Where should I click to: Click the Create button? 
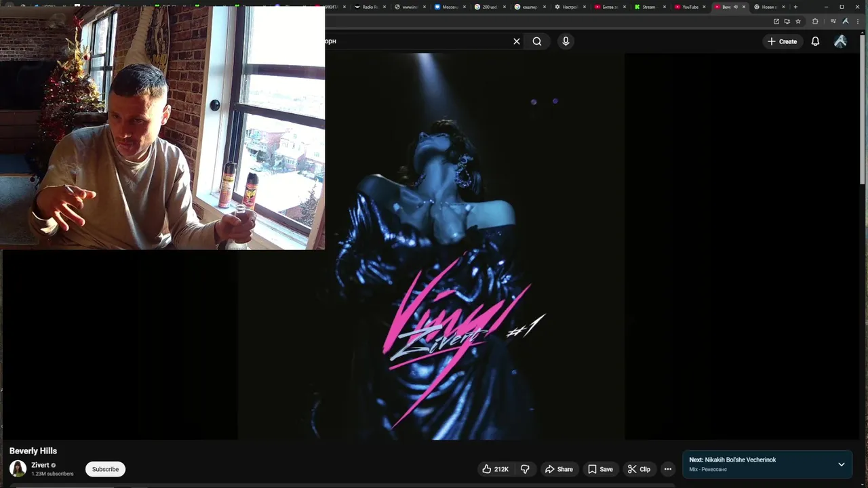tap(782, 41)
